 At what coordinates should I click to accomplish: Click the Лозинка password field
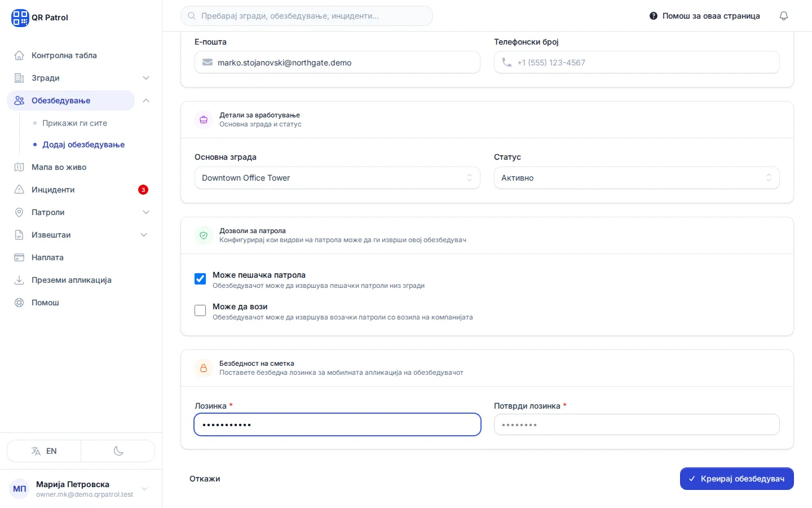click(337, 424)
